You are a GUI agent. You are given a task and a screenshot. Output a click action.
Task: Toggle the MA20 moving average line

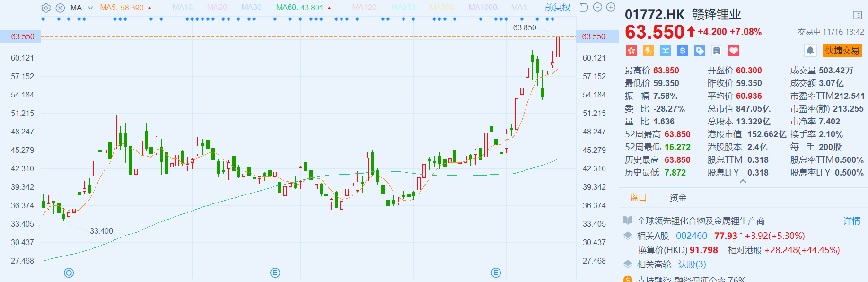point(217,8)
